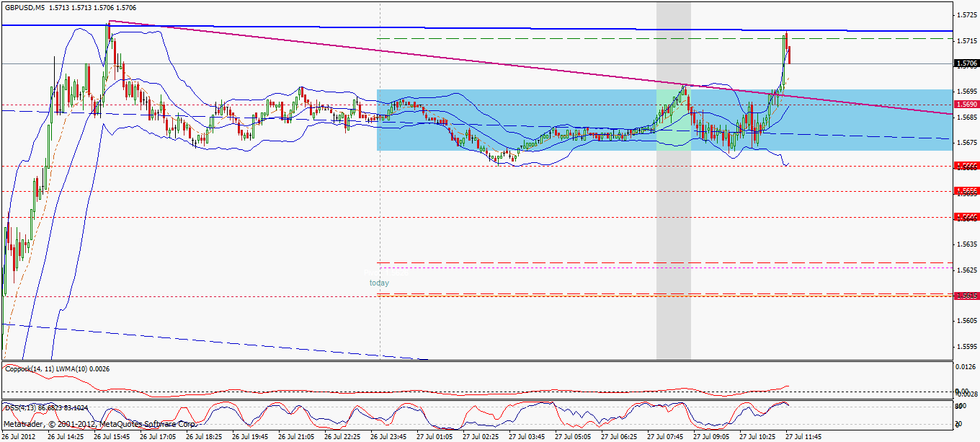Click the 1.5595 price axis label
The image size is (980, 442).
pos(966,345)
